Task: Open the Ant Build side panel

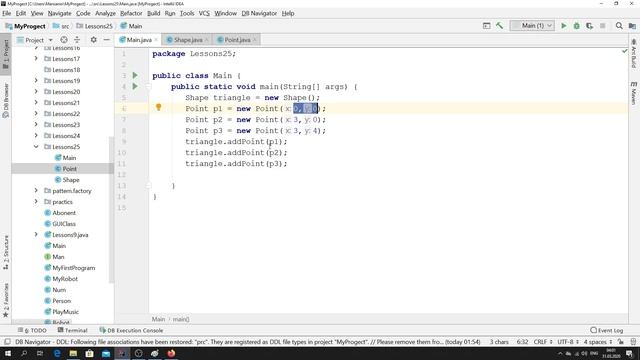Action: click(633, 54)
